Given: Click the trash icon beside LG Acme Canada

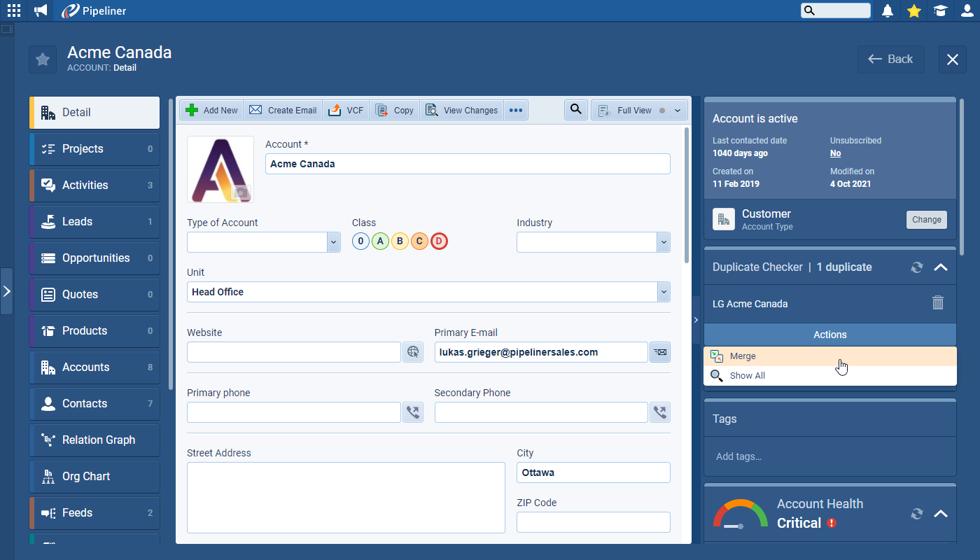Looking at the screenshot, I should (x=938, y=303).
